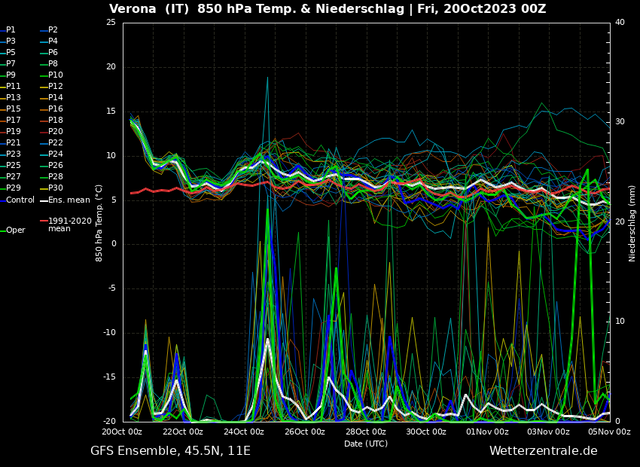Click the chart title 'Verona (IT) 850 hPa Temp. & Niederschlag'
This screenshot has height=467, width=640.
[258, 9]
